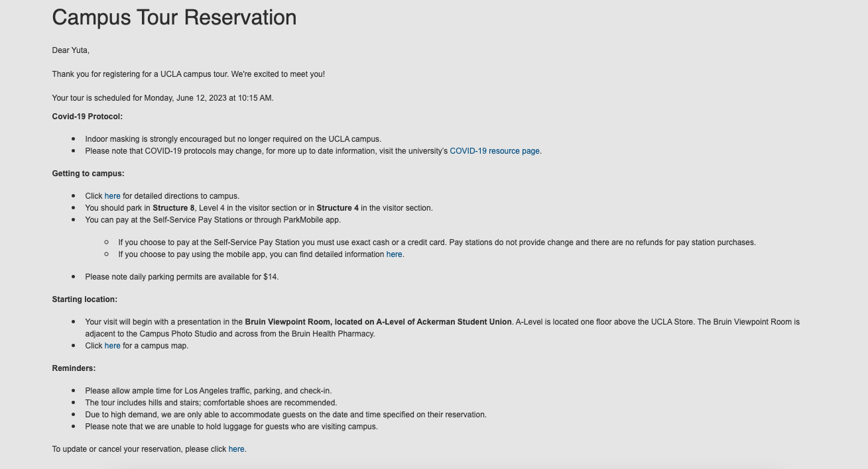
Task: Click the indoor masking bullet point
Action: click(233, 139)
